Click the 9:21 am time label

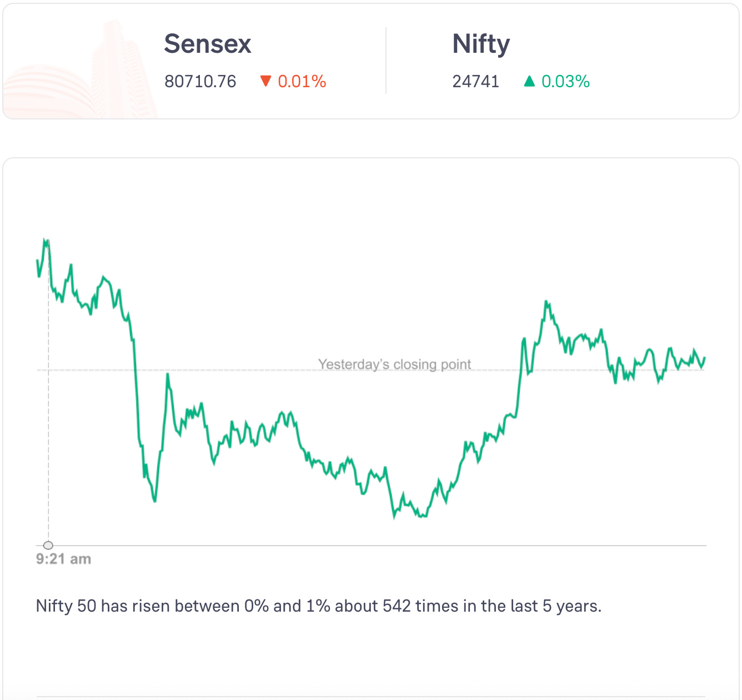63,559
